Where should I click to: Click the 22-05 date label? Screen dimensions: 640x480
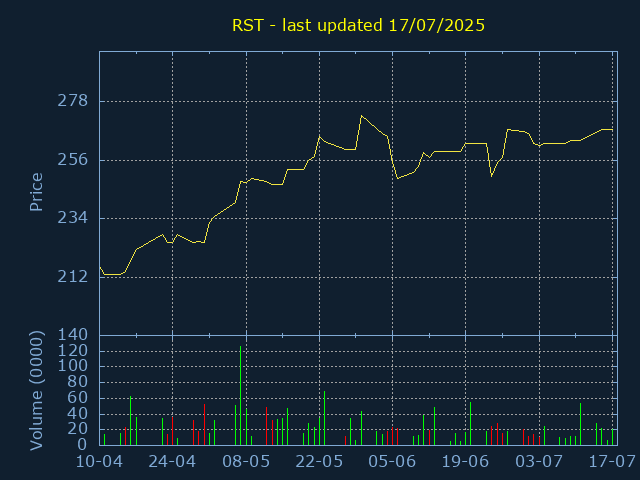click(x=319, y=462)
